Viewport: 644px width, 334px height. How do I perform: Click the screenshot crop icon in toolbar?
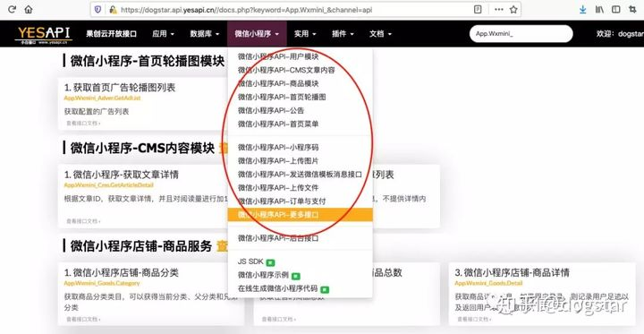tap(632, 10)
